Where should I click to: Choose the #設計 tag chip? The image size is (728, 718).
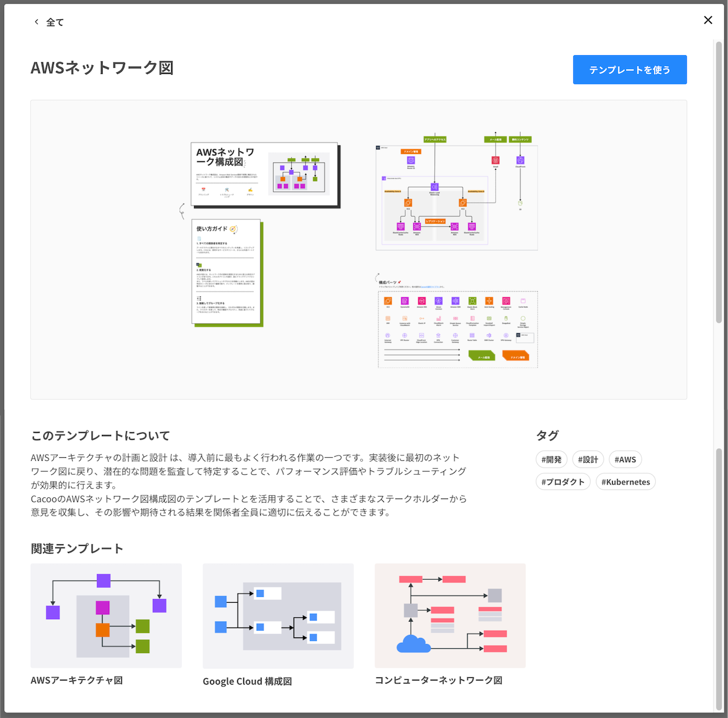click(x=588, y=460)
